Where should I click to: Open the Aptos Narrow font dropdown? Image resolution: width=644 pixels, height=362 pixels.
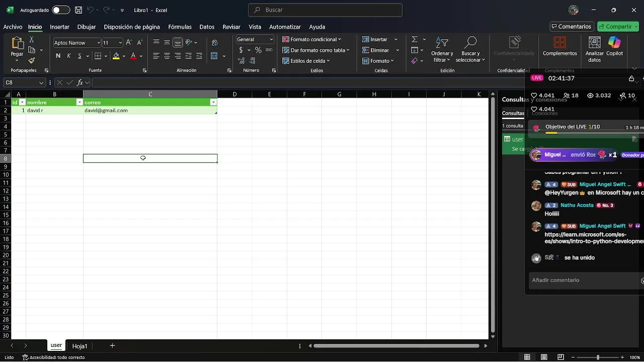98,43
